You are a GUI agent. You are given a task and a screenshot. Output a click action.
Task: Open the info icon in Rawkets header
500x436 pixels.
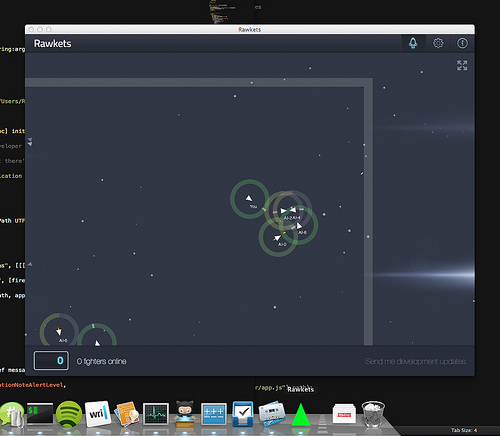tap(462, 43)
